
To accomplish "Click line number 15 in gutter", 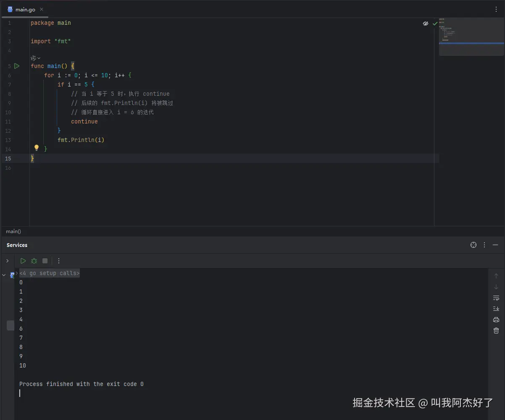I will tap(8, 158).
